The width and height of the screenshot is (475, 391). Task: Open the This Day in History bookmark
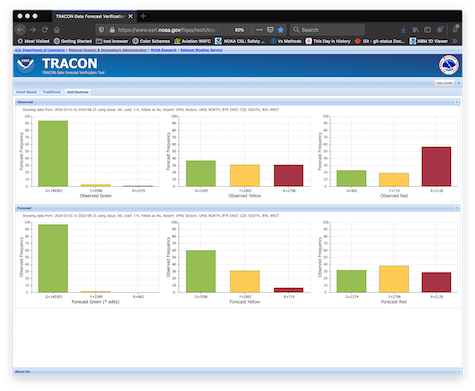point(328,41)
